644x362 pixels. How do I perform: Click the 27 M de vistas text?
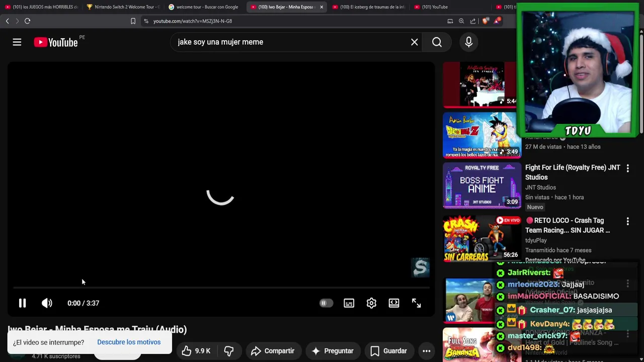[x=543, y=147]
